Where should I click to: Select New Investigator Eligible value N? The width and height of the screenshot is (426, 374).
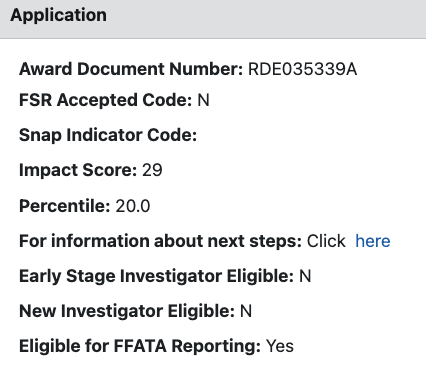click(246, 311)
